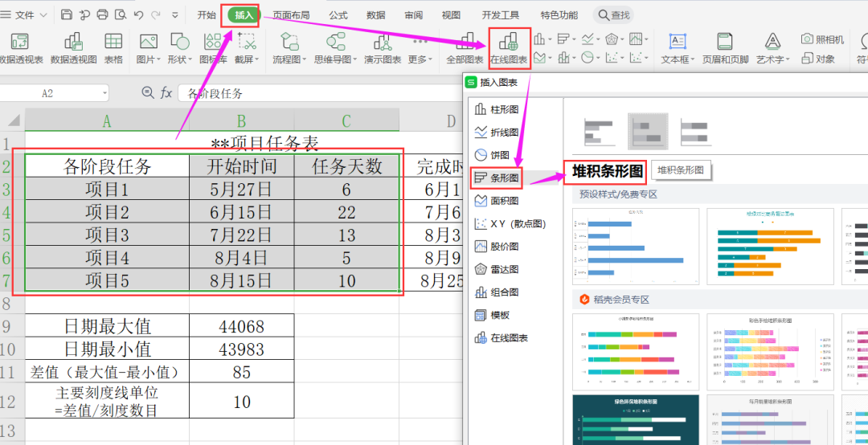This screenshot has width=868, height=445.
Task: Click the zoom magnifier beside fx
Action: (x=147, y=92)
